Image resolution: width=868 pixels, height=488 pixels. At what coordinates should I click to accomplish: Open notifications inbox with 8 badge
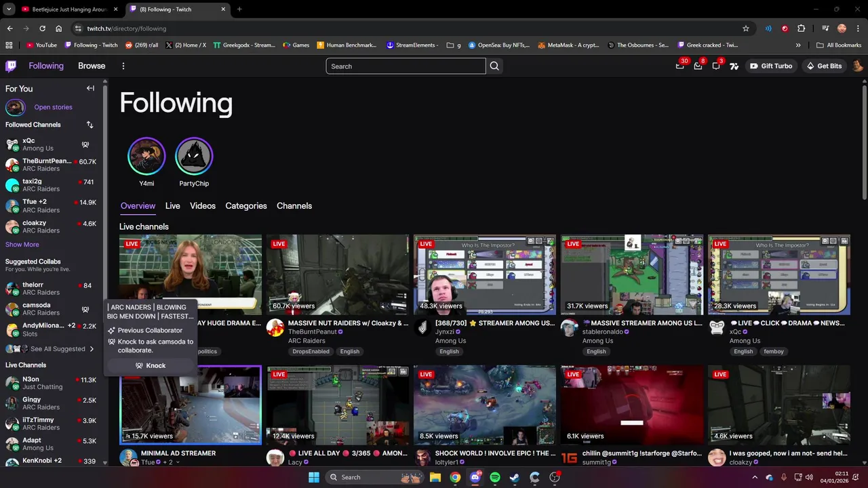click(x=698, y=66)
